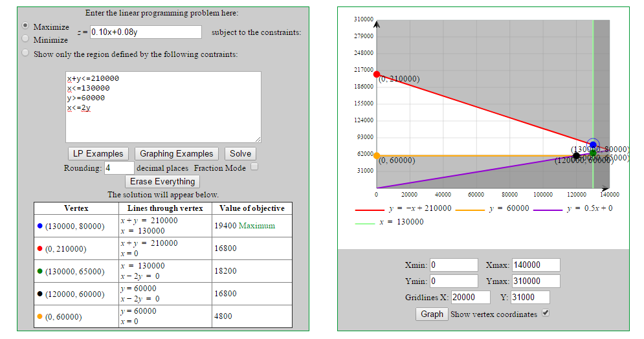Select the Minimize radio button
This screenshot has width=644, height=339.
(25, 39)
